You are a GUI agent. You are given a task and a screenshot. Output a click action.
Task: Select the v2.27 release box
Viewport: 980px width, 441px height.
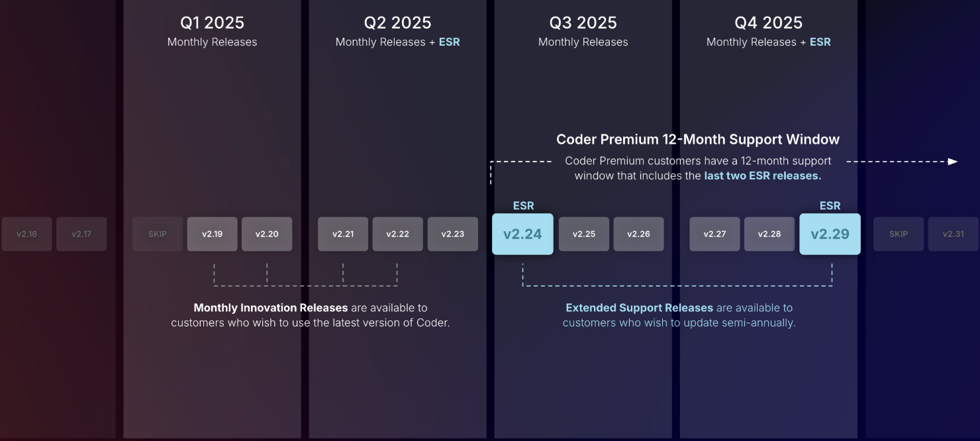point(714,234)
